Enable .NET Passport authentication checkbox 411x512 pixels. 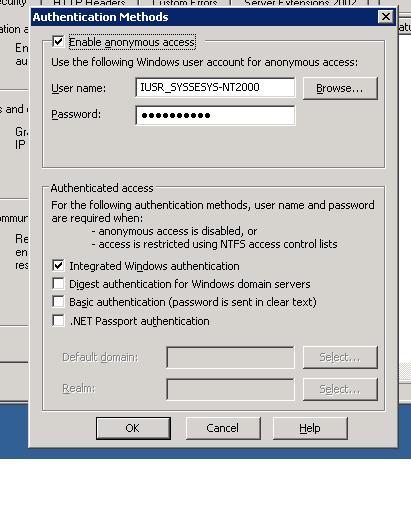pos(58,321)
